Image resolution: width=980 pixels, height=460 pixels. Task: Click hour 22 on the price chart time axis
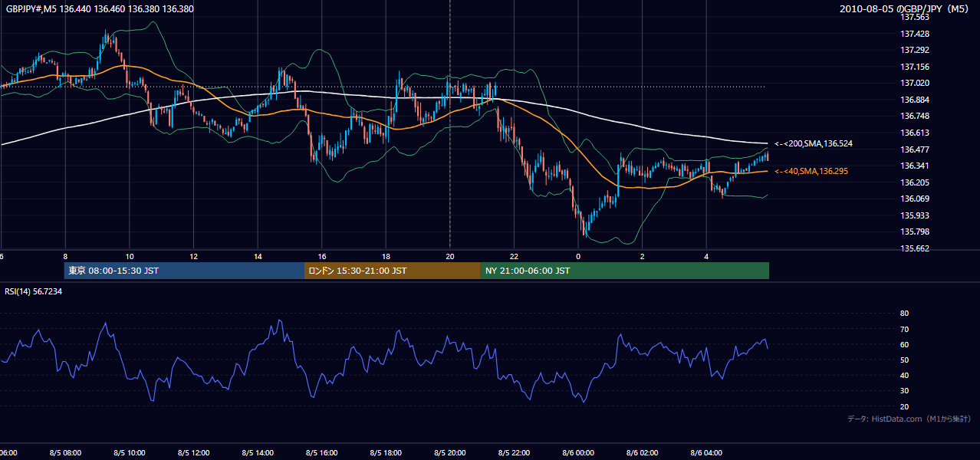(514, 257)
